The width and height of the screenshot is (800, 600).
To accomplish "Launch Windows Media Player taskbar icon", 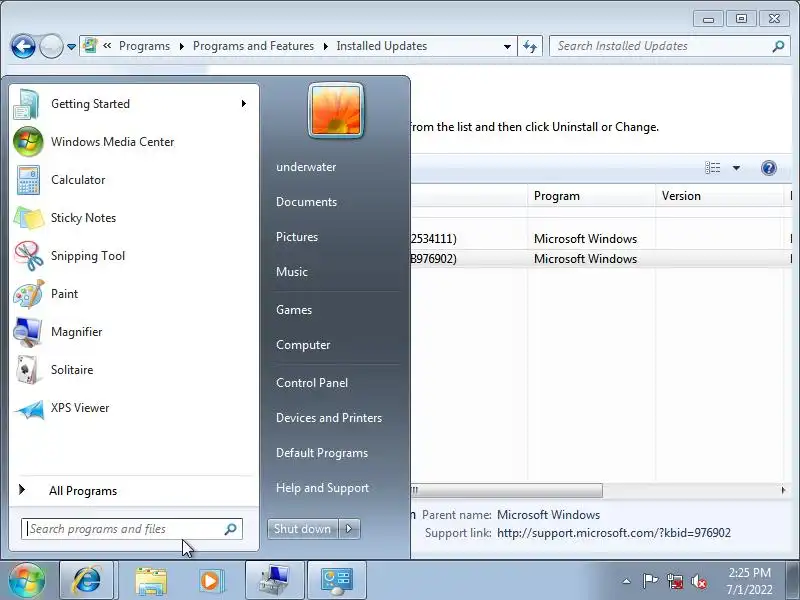I will point(210,581).
